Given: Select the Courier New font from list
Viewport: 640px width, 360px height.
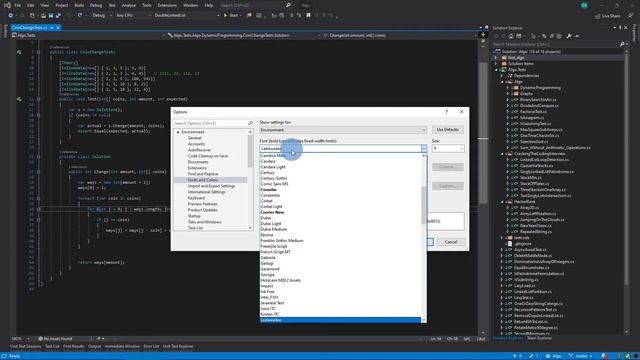Looking at the screenshot, I should click(x=272, y=212).
